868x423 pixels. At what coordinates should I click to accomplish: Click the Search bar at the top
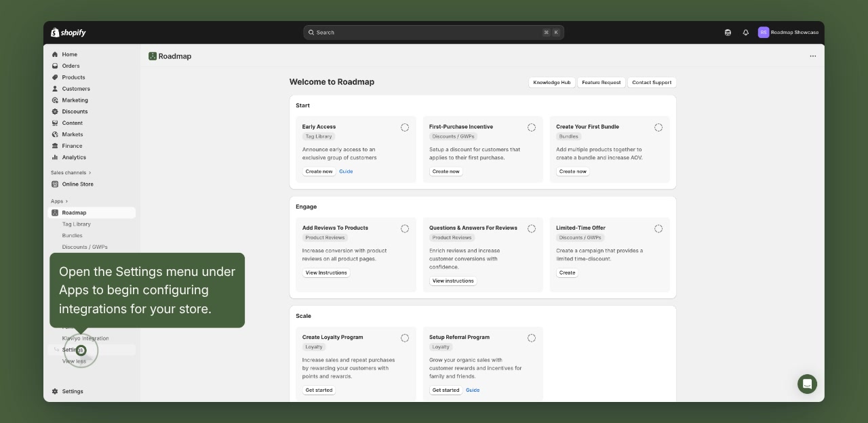tap(433, 32)
